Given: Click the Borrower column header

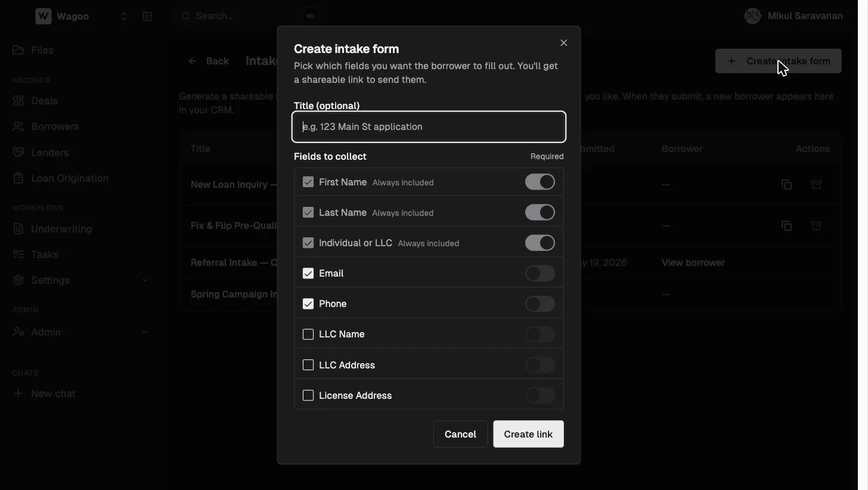Looking at the screenshot, I should tap(682, 148).
